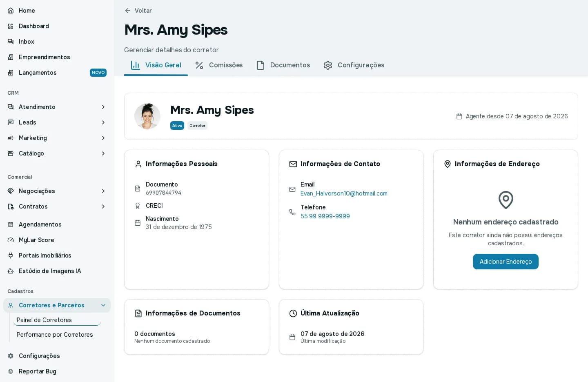Image resolution: width=588 pixels, height=382 pixels.
Task: Click the NOVO badge beside Lançamentos
Action: [98, 73]
